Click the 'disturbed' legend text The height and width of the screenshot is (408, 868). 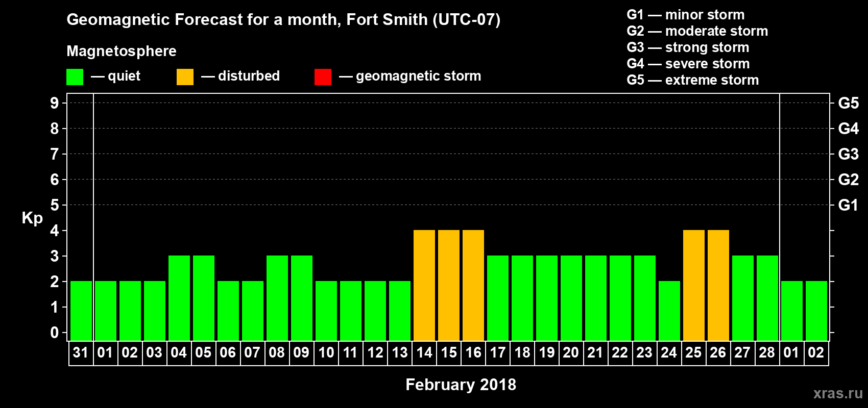(x=249, y=76)
